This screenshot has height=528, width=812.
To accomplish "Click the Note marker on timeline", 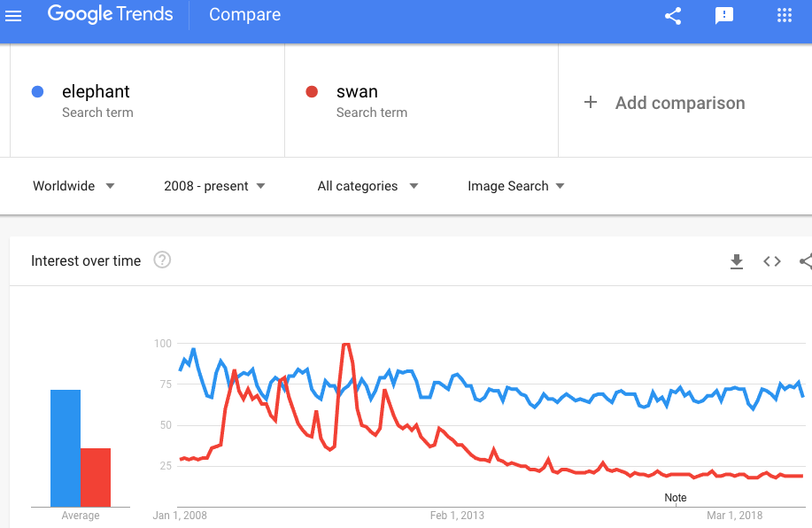I will coord(676,498).
